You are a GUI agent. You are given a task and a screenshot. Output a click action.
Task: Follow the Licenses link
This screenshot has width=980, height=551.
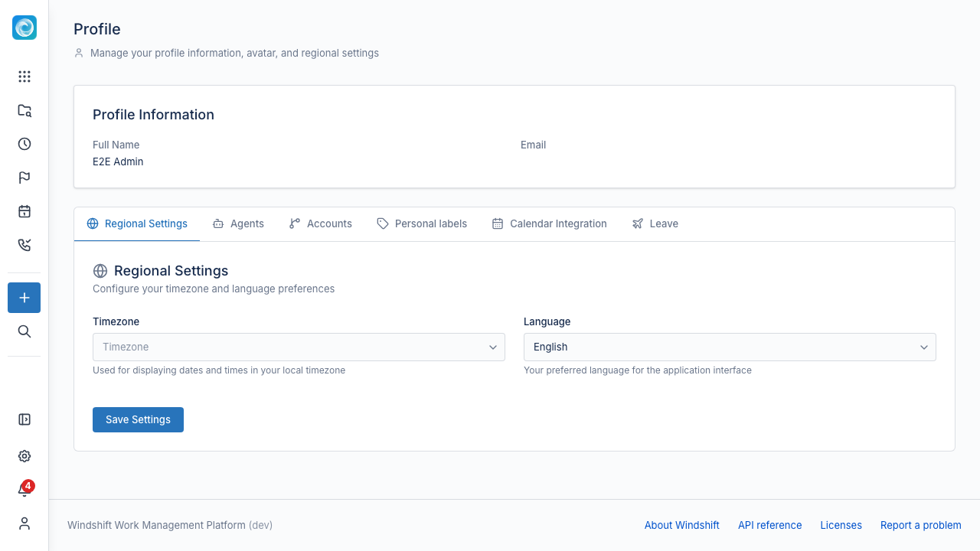841,525
